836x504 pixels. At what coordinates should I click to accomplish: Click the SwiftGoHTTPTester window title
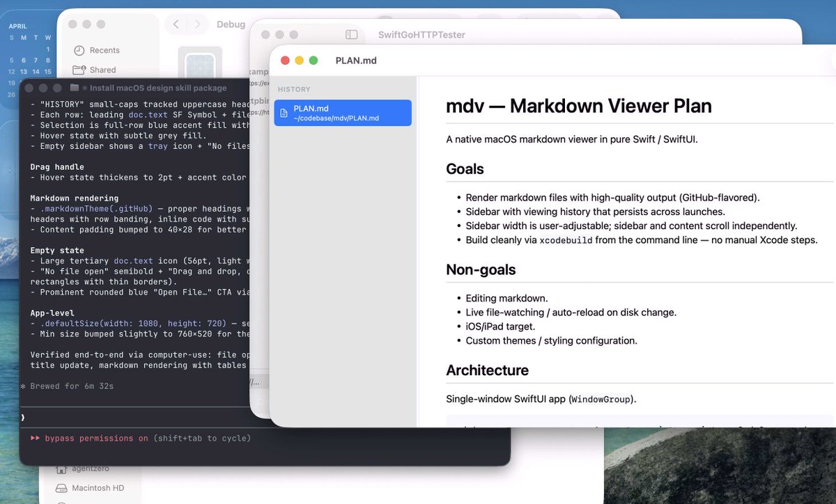coord(421,35)
